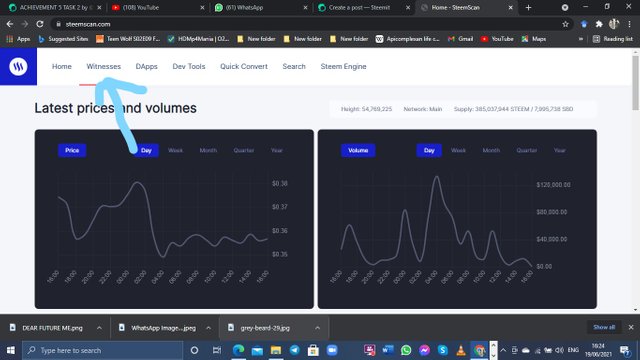Open File Explorer from the taskbar
Screen dimensions: 640x360
tap(276, 350)
